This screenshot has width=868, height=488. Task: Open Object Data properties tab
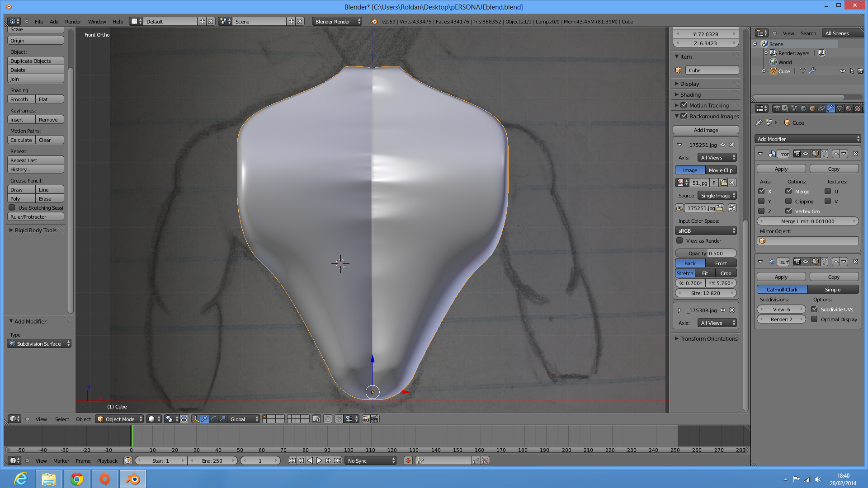840,108
